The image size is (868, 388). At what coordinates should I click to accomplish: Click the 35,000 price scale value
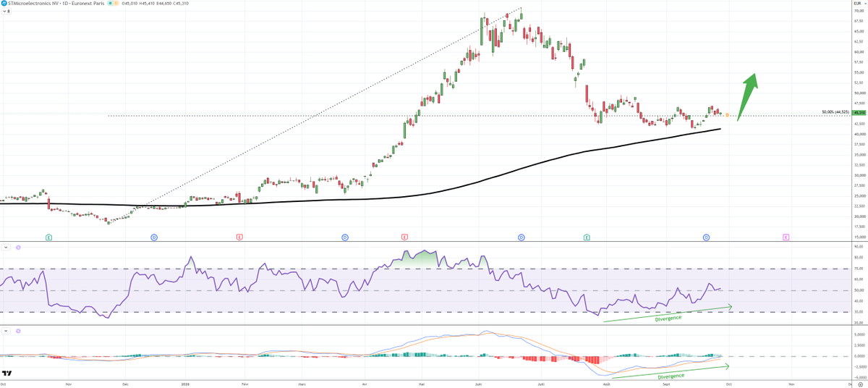859,155
